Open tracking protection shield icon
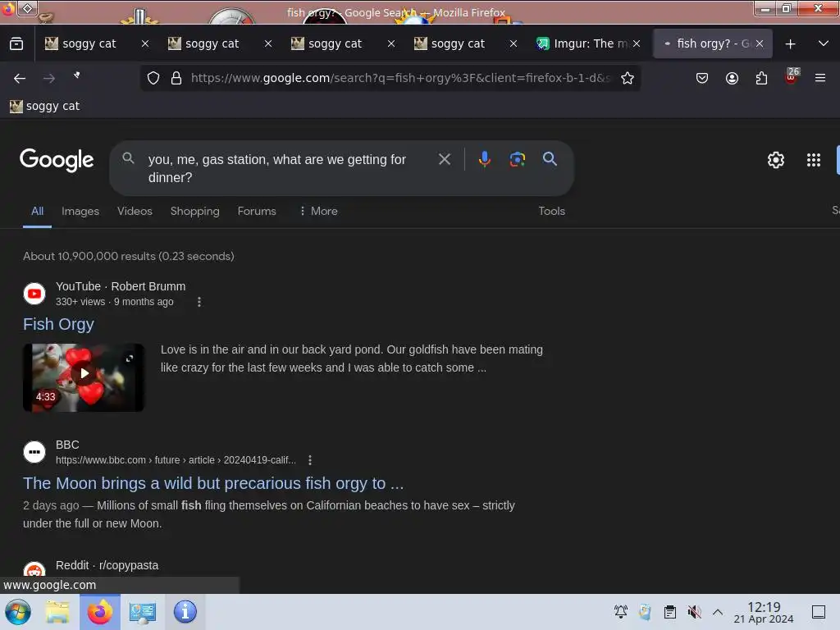 click(x=153, y=78)
